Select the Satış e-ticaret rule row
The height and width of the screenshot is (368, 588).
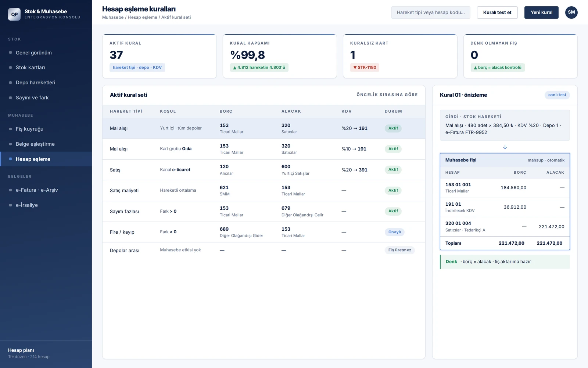[x=264, y=170]
